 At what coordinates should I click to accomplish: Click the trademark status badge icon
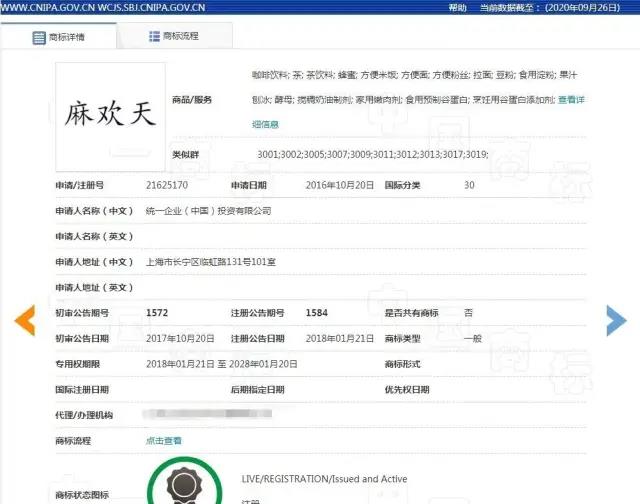pyautogui.click(x=185, y=486)
